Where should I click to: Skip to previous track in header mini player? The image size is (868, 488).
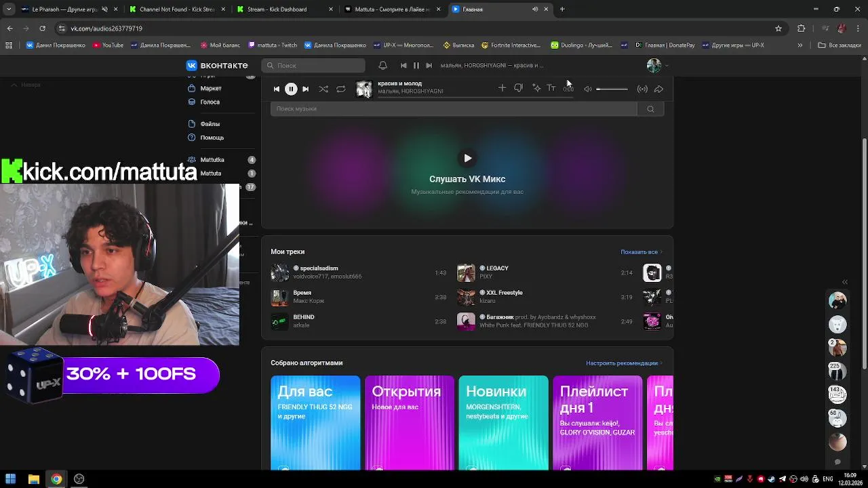point(403,66)
